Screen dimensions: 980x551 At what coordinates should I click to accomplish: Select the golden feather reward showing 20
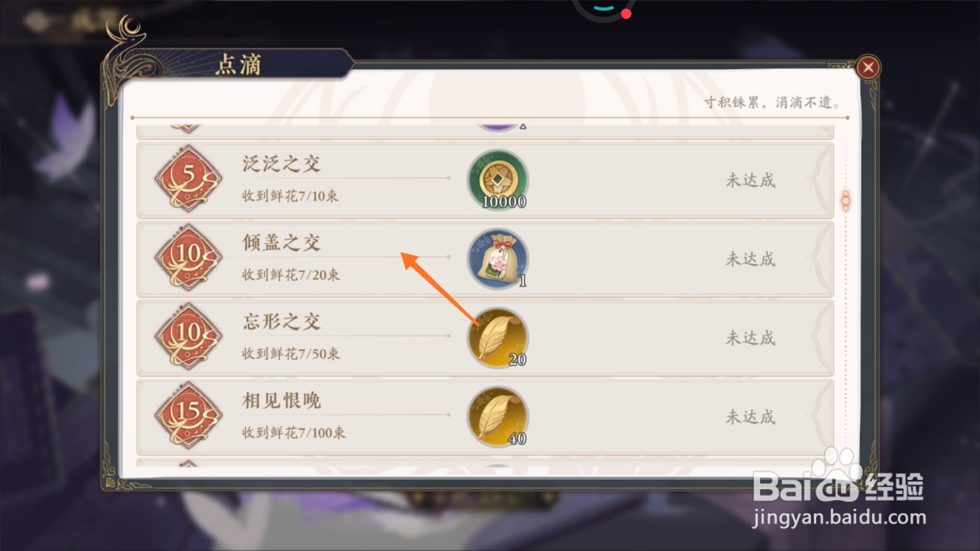click(x=498, y=338)
